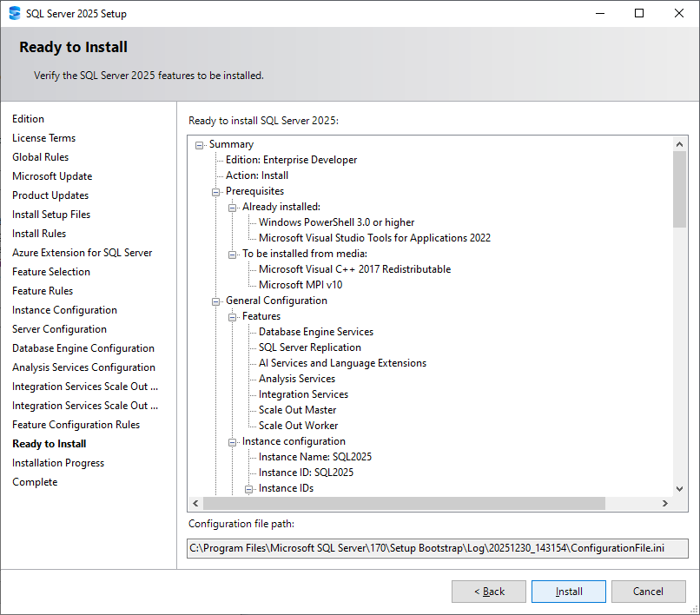The height and width of the screenshot is (615, 700).
Task: Maximize the setup window
Action: click(639, 13)
